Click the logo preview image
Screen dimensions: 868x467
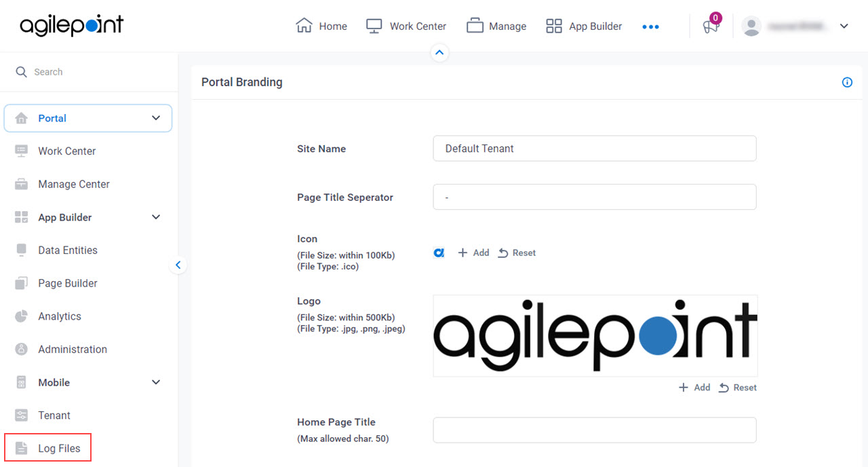595,335
